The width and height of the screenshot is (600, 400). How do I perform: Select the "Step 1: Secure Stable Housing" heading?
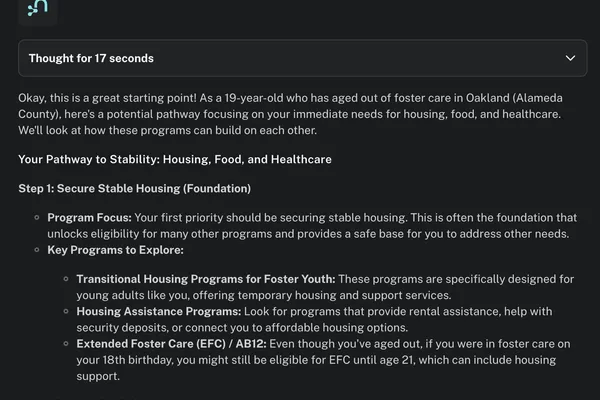click(x=135, y=188)
